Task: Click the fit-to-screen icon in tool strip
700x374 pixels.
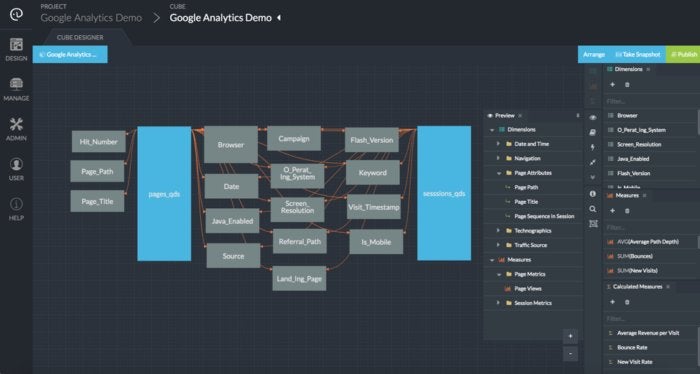Action: pos(593,224)
